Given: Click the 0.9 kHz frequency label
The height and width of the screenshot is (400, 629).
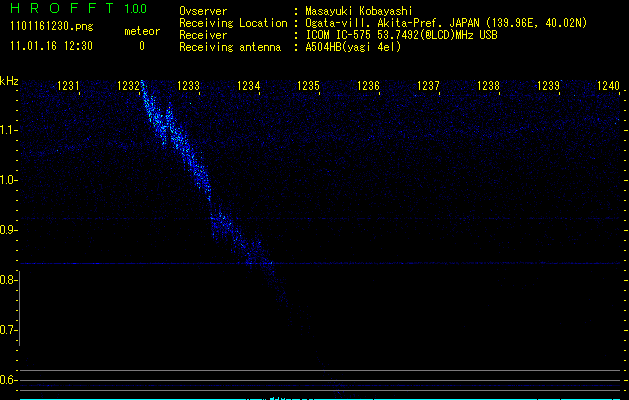Looking at the screenshot, I should click(x=8, y=230).
